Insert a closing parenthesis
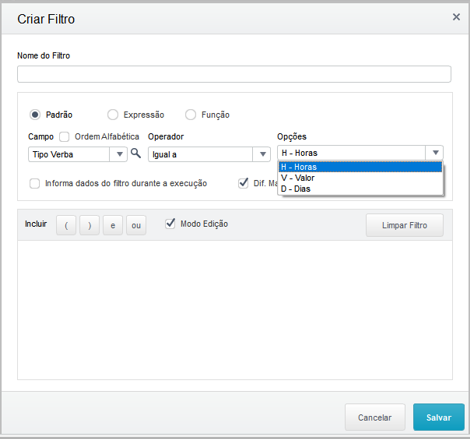The height and width of the screenshot is (439, 470). point(89,225)
